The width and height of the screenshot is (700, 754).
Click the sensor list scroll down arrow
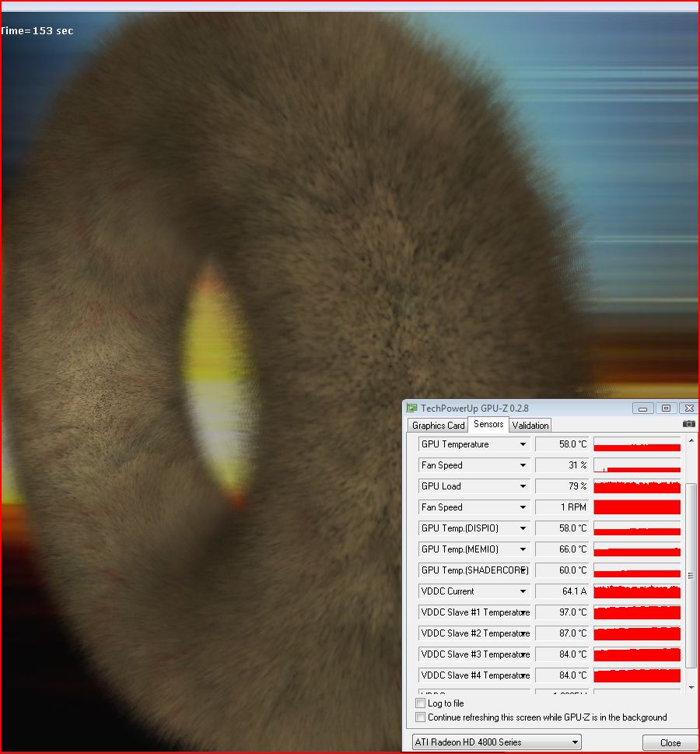coord(691,688)
